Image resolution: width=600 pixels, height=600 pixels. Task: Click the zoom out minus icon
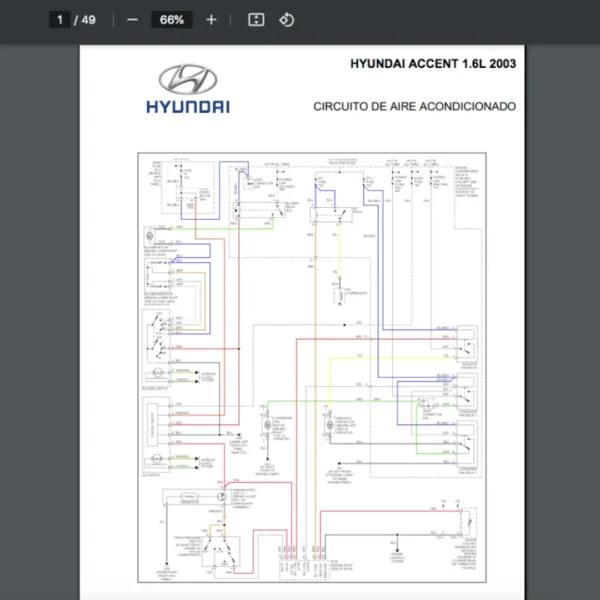(x=132, y=20)
